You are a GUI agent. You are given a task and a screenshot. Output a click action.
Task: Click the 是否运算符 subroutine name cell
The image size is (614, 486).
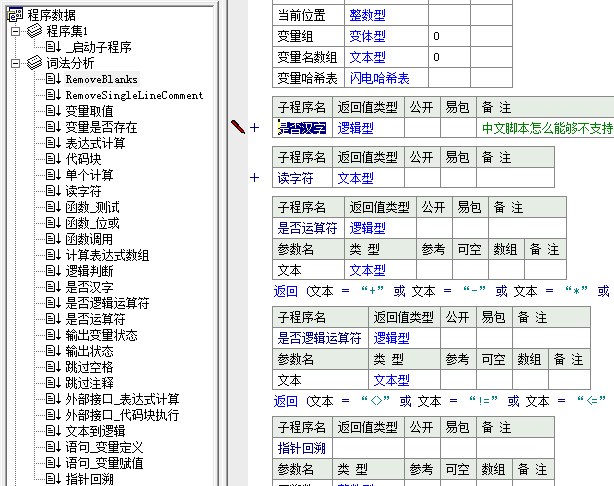307,228
